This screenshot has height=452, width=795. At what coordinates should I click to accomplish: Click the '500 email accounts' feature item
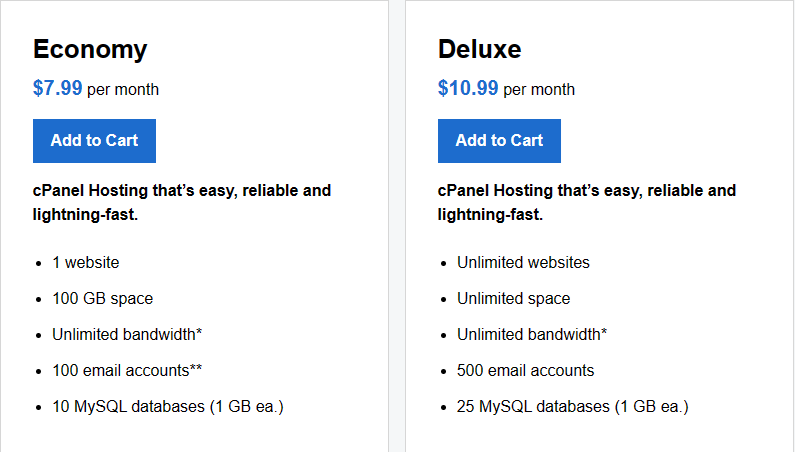click(525, 371)
